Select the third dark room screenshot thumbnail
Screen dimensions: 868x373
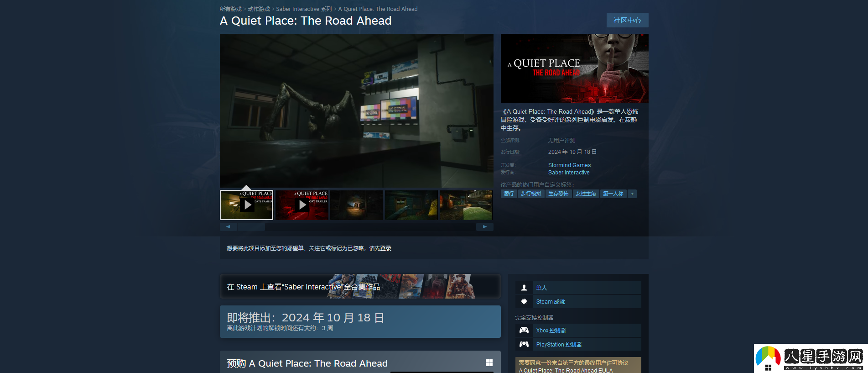pyautogui.click(x=357, y=205)
